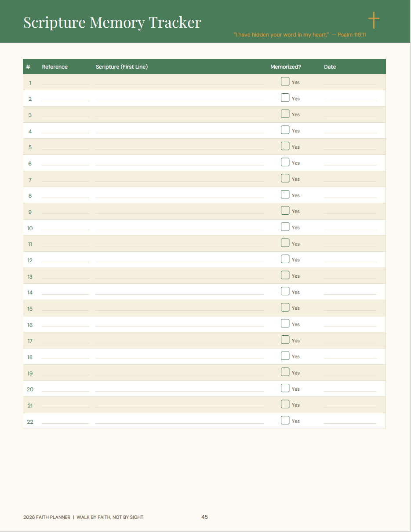Tick the row 15 Memorized checkbox

tap(285, 307)
